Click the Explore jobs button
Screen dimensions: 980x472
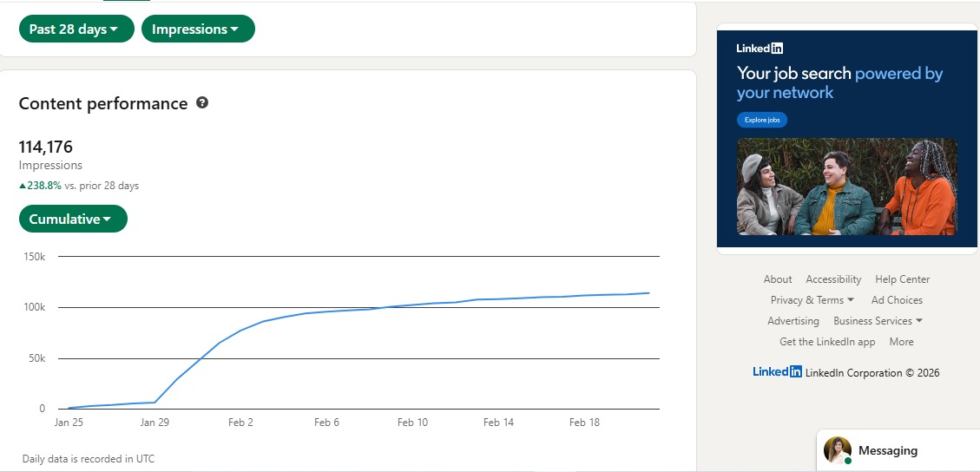[762, 120]
